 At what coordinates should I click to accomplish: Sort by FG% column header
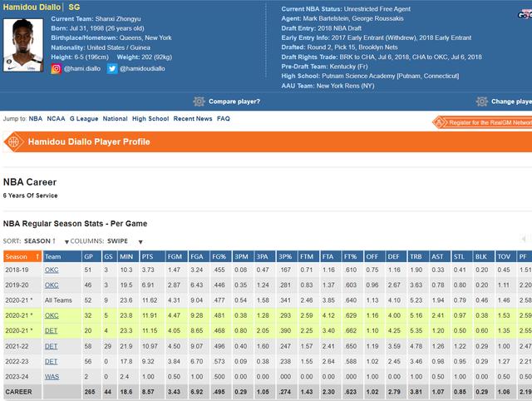[x=220, y=257]
